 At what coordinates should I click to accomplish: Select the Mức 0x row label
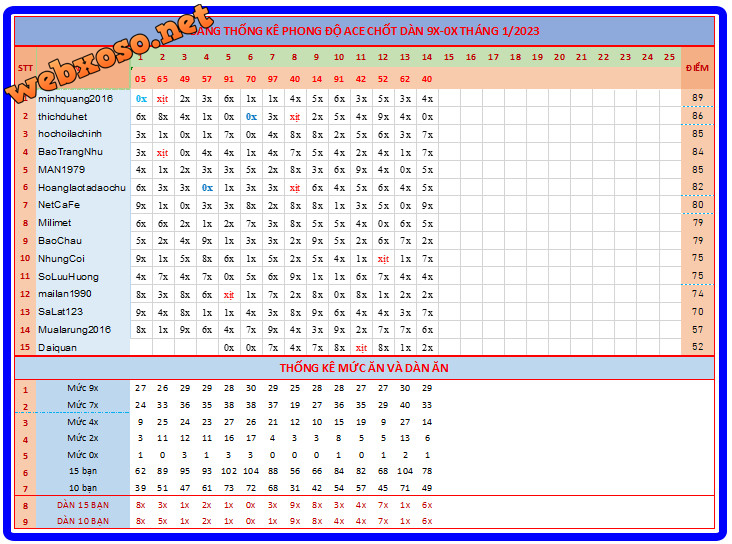tap(83, 455)
